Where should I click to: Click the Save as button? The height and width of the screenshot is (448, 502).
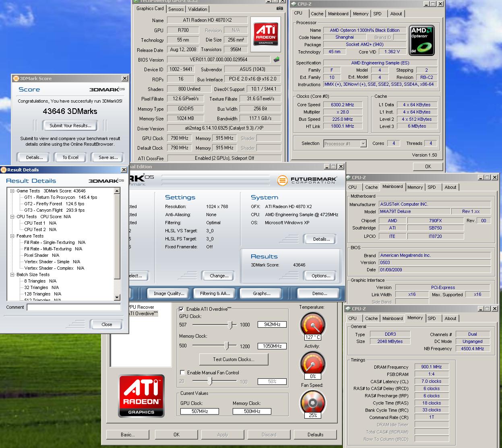pos(108,157)
